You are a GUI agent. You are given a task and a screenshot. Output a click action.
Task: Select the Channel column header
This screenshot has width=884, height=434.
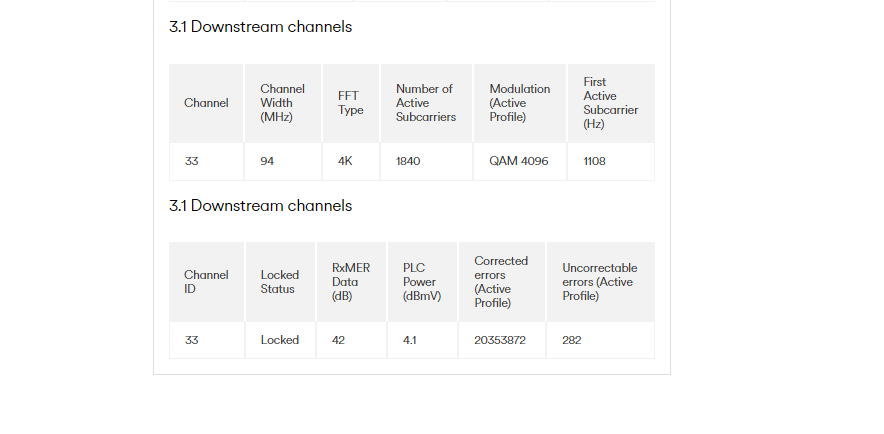click(206, 103)
